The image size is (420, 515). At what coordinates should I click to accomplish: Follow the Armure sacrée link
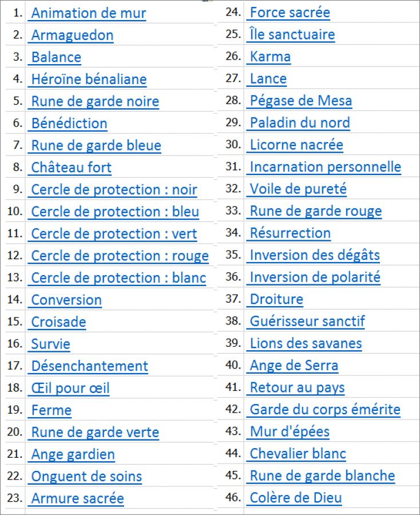(77, 499)
